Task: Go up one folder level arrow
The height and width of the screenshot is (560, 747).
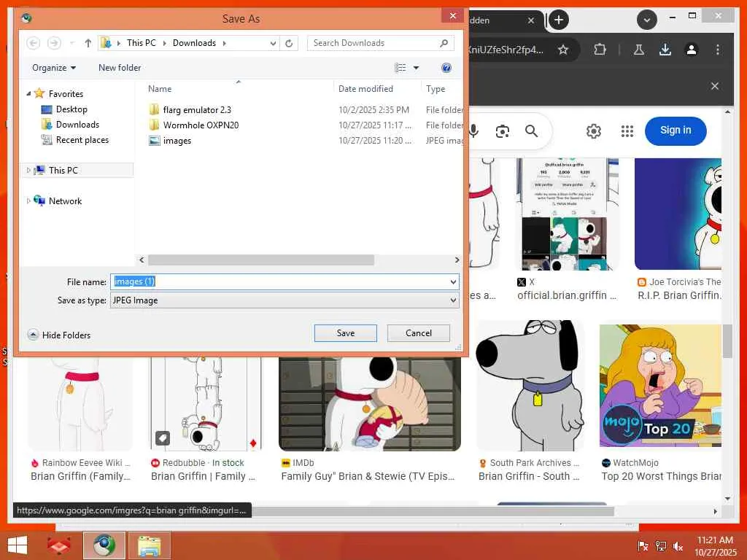Action: pyautogui.click(x=88, y=43)
